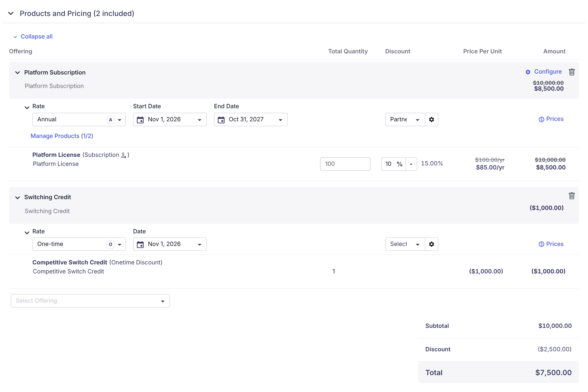588x392 pixels.
Task: Collapse the Switching Credit offering chevron
Action: [x=18, y=198]
